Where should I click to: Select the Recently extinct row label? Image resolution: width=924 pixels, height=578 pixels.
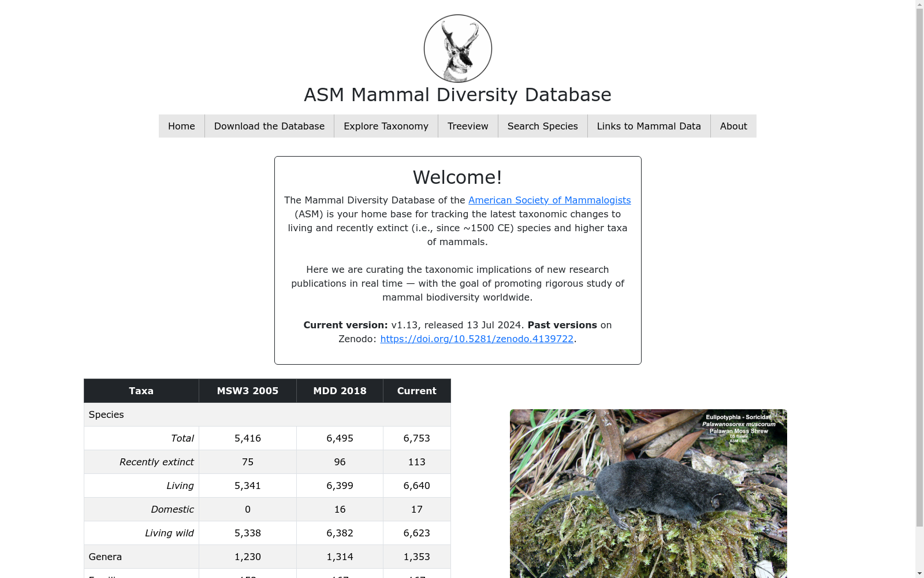[x=157, y=462]
